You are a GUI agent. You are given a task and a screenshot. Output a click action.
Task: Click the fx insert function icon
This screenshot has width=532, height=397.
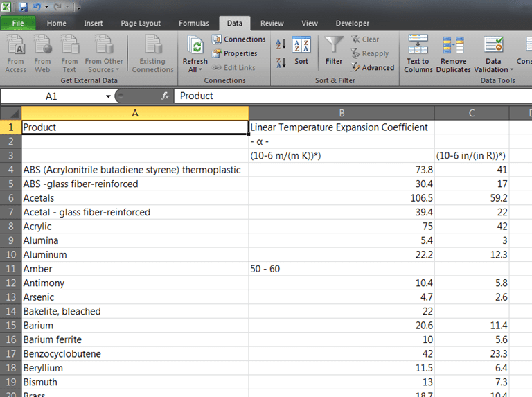[166, 96]
